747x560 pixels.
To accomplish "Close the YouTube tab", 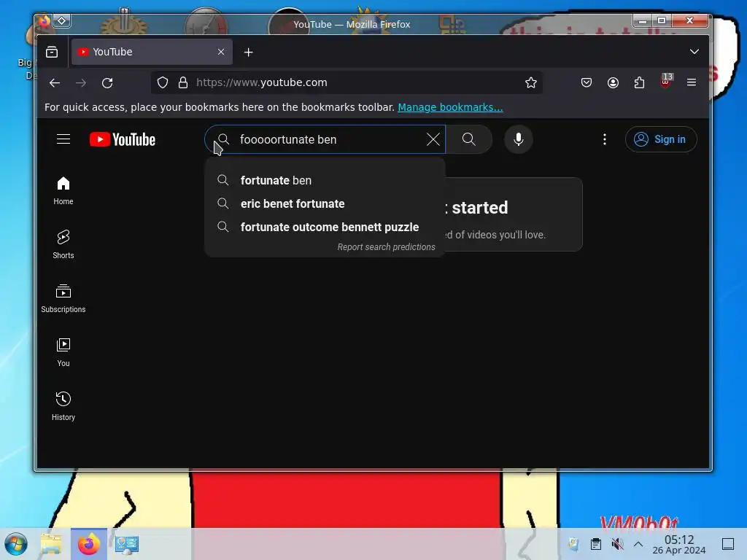I will coord(221,52).
